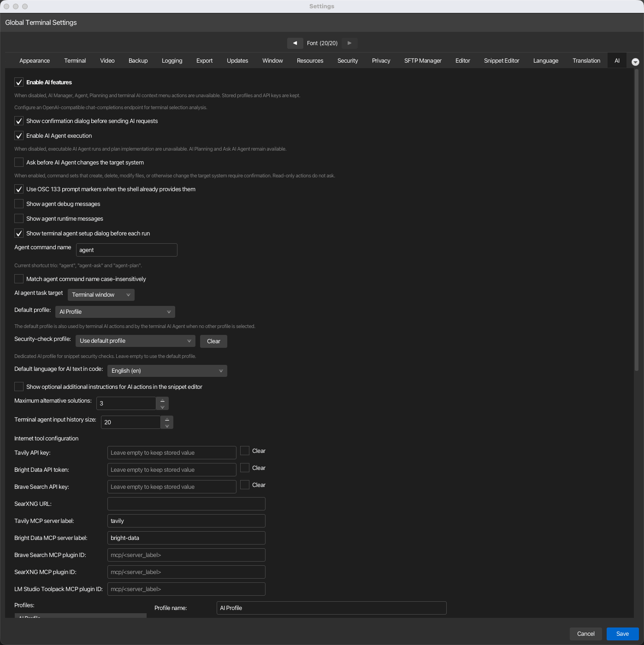Switch to the Language tab
Viewport: 644px width, 645px height.
(546, 61)
